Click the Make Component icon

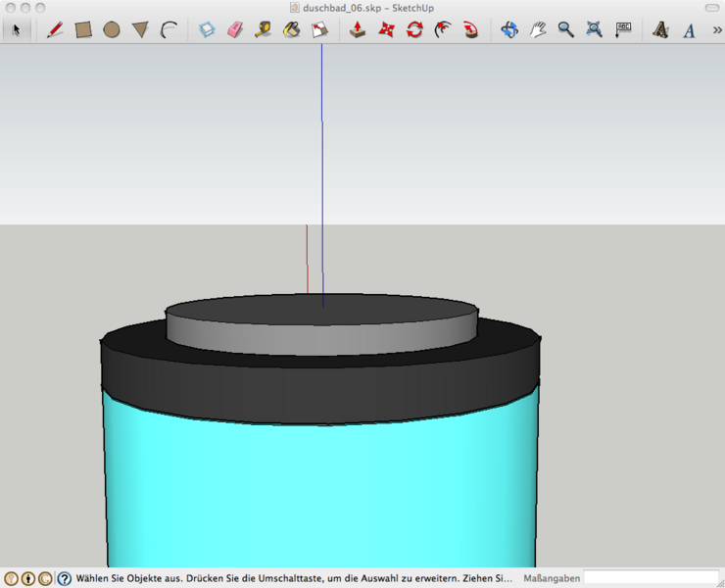pyautogui.click(x=207, y=29)
